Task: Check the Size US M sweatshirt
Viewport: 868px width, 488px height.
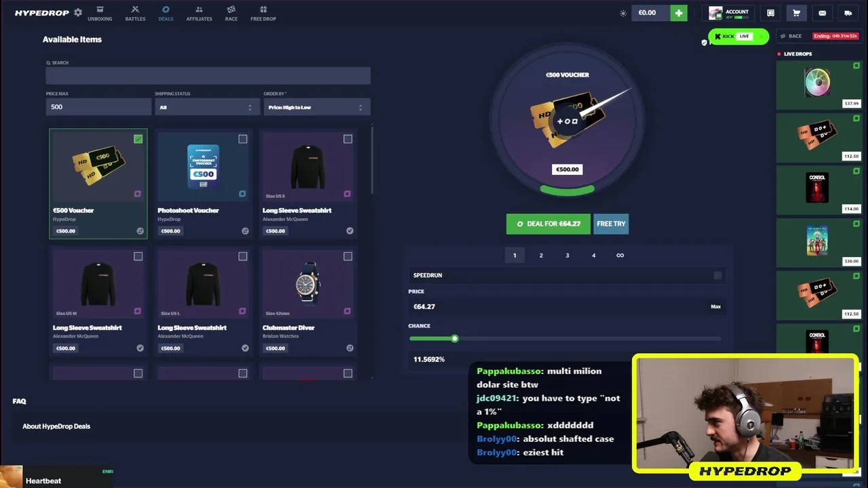Action: point(138,256)
